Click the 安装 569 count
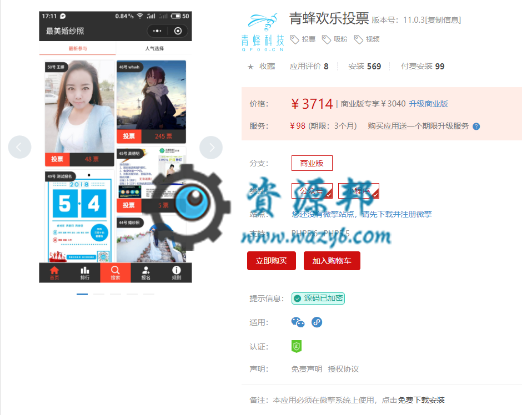The width and height of the screenshot is (532, 415). point(365,67)
